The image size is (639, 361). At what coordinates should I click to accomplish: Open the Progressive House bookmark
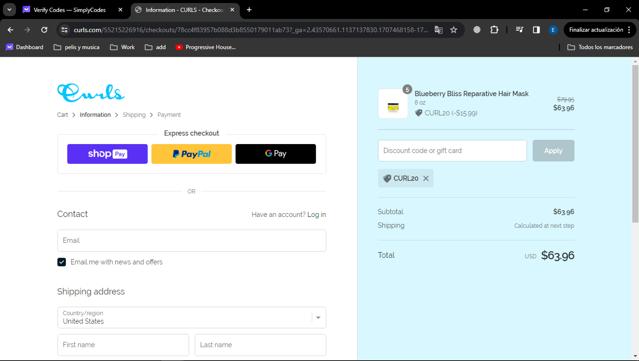(206, 47)
